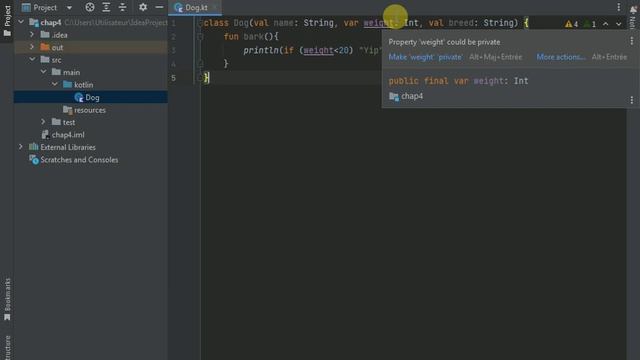Click the fold marker on class Dog line
This screenshot has width=640, height=360.
[x=200, y=23]
